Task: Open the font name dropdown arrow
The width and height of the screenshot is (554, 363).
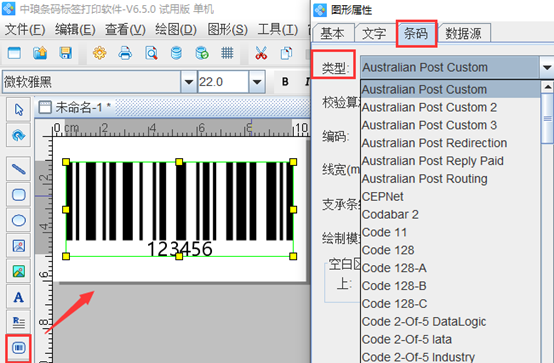Action: (189, 82)
